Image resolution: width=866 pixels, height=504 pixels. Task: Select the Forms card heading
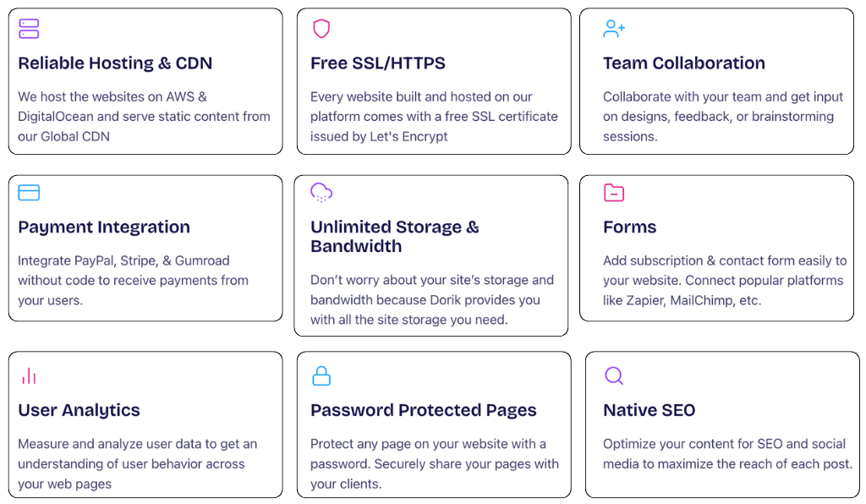[629, 227]
